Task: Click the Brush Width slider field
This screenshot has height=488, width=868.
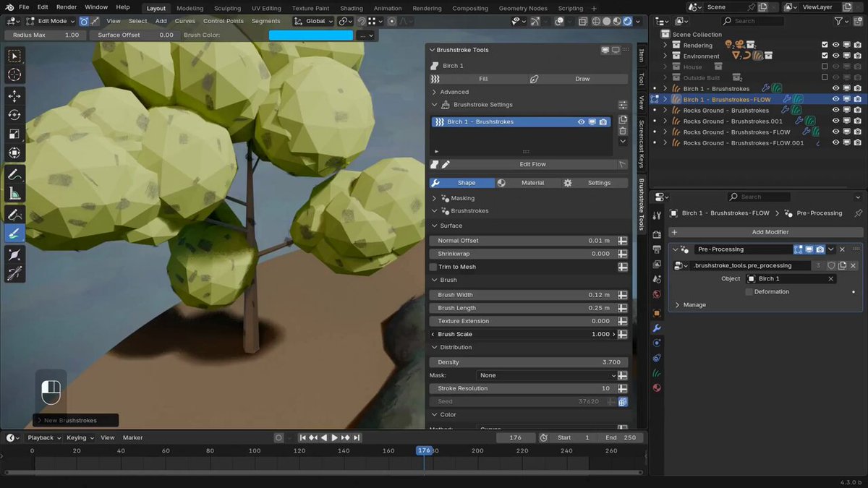Action: (x=523, y=295)
